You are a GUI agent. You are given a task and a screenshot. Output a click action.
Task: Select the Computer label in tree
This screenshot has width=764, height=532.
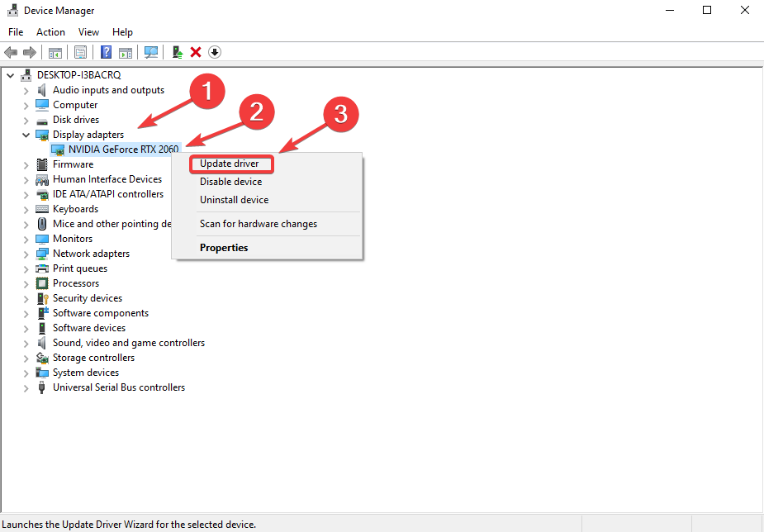[75, 105]
